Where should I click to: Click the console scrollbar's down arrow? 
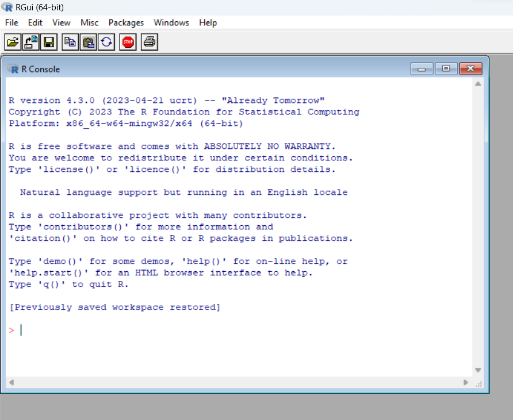click(x=478, y=371)
